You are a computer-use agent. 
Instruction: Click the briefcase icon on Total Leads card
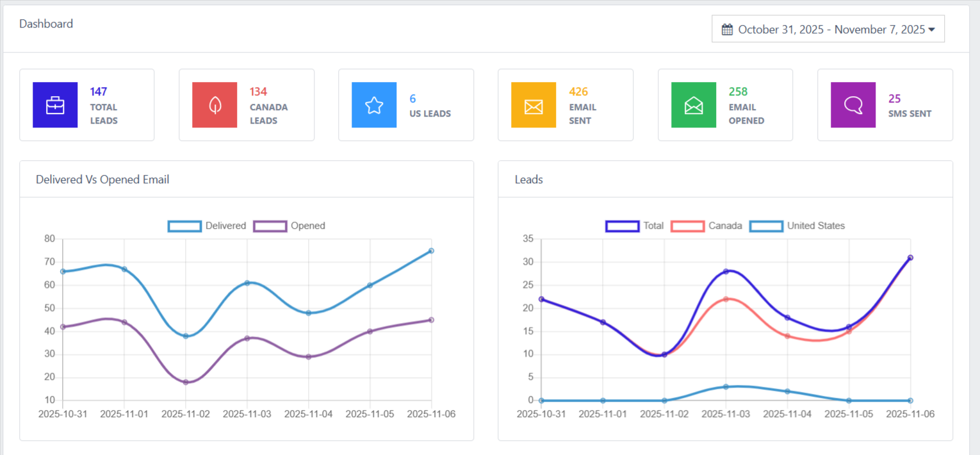pyautogui.click(x=55, y=104)
